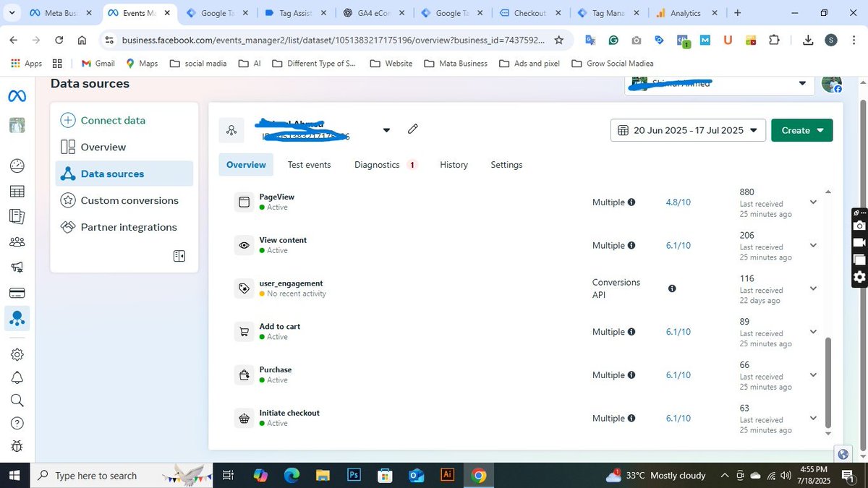Open the date range dropdown

pyautogui.click(x=688, y=130)
